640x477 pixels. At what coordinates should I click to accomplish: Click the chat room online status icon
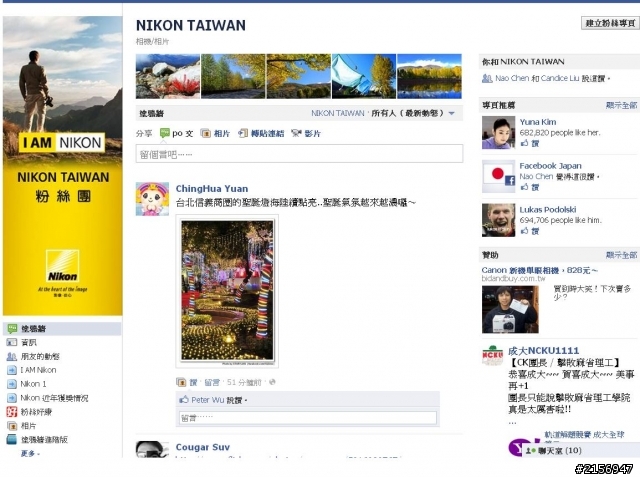[531, 450]
